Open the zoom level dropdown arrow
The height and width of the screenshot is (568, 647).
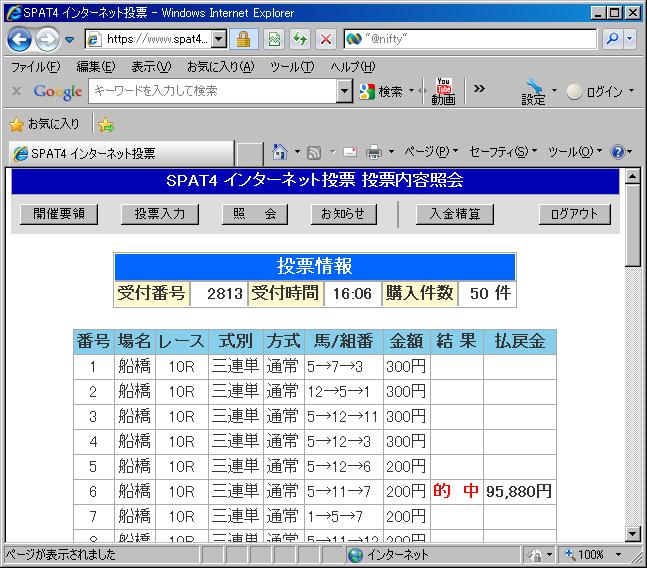pos(618,554)
